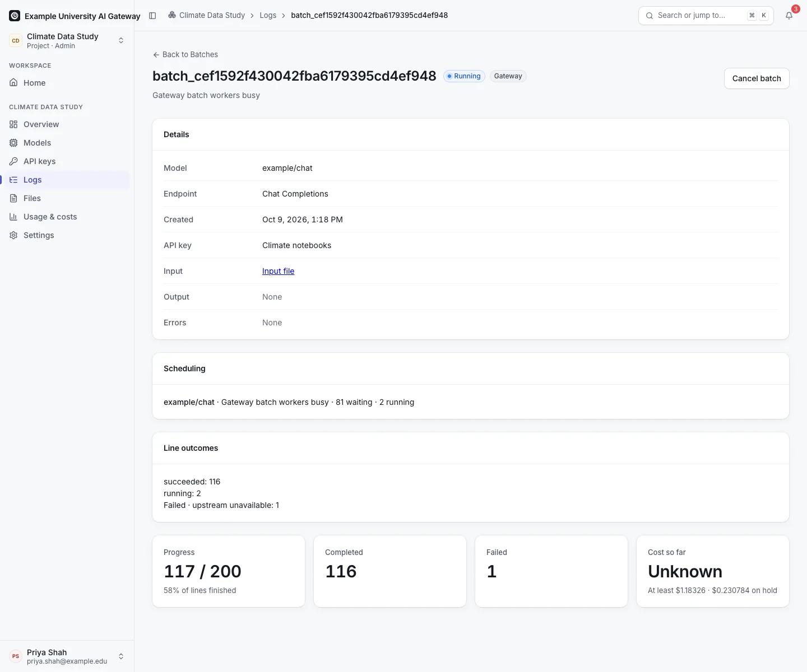Click the Running status badge
This screenshot has width=807, height=672.
[464, 76]
